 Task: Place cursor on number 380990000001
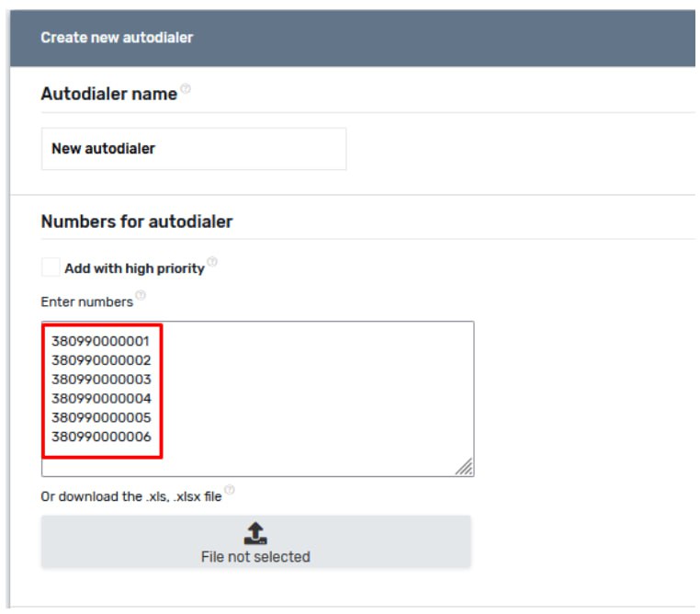click(101, 341)
